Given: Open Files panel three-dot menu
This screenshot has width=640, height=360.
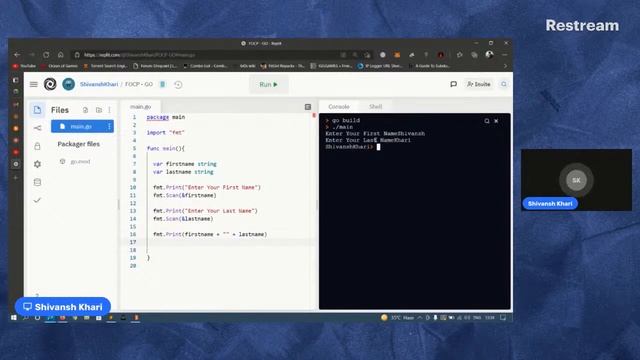Looking at the screenshot, I should (109, 110).
